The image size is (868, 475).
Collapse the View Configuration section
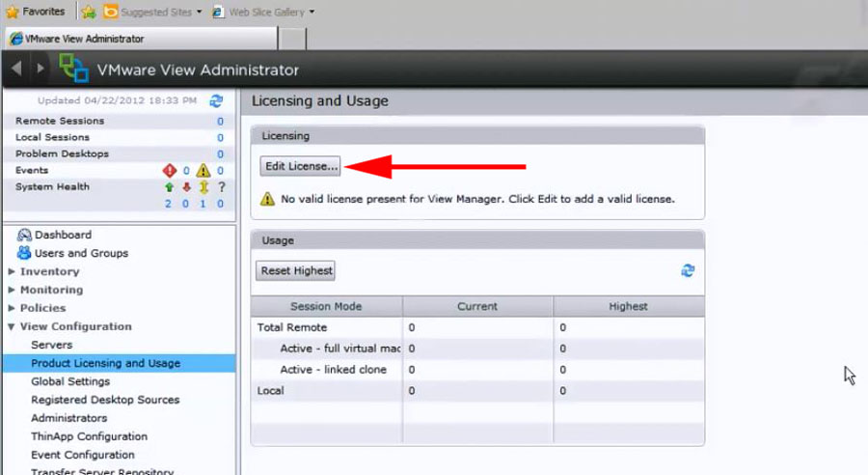pyautogui.click(x=12, y=327)
